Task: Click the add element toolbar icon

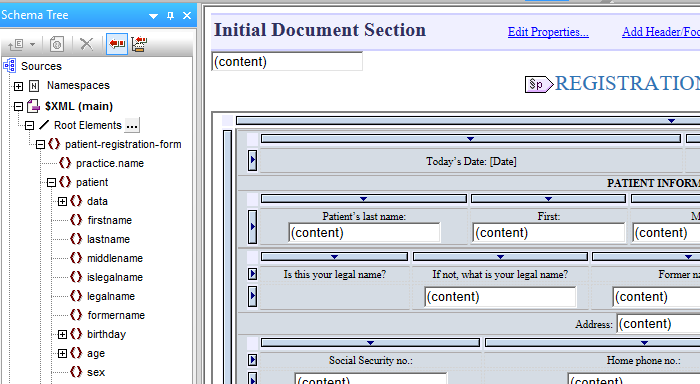Action: coord(16,44)
